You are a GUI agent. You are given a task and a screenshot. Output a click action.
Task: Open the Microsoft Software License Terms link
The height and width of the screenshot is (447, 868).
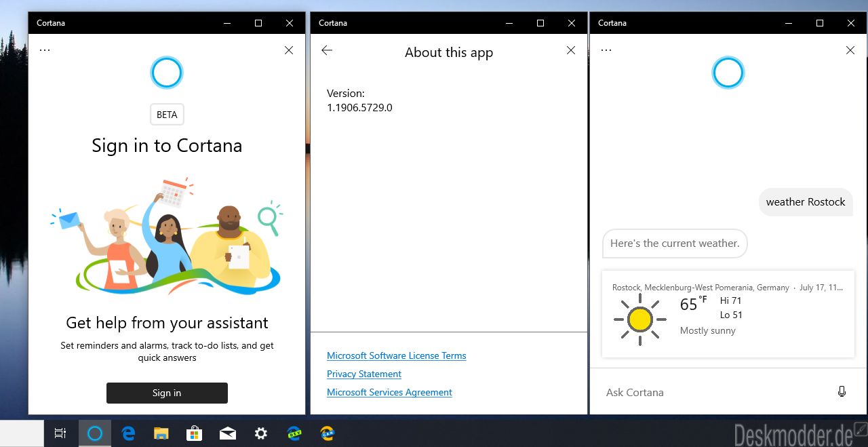pos(397,355)
